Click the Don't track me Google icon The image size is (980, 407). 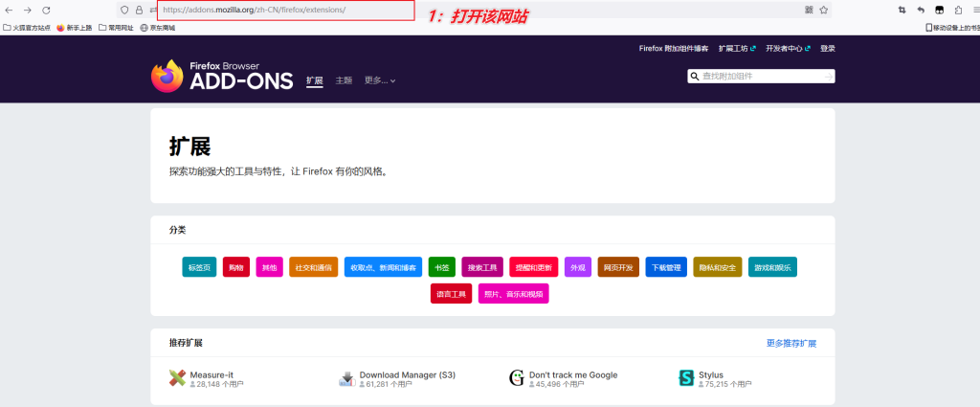coord(517,377)
